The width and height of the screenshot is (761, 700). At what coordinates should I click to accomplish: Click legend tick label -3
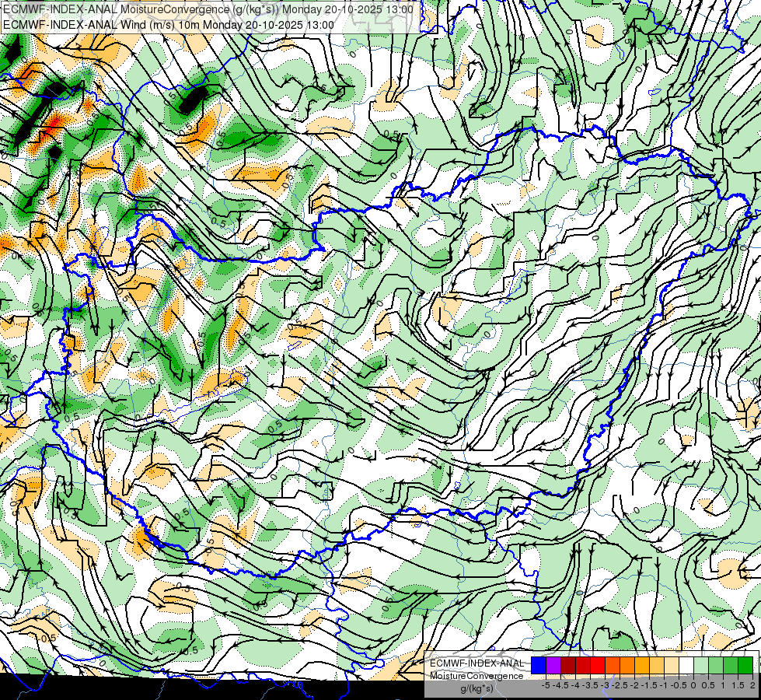click(x=606, y=685)
